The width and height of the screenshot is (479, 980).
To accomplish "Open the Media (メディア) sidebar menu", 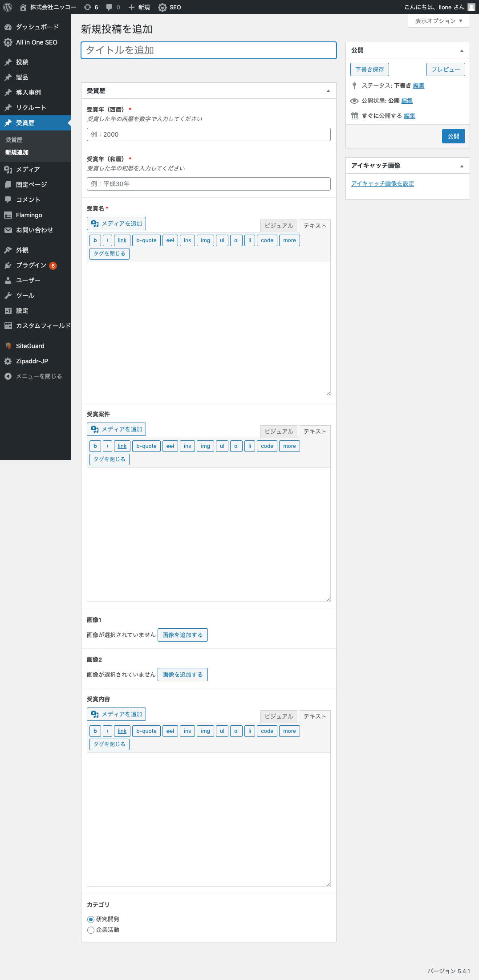I will 28,170.
